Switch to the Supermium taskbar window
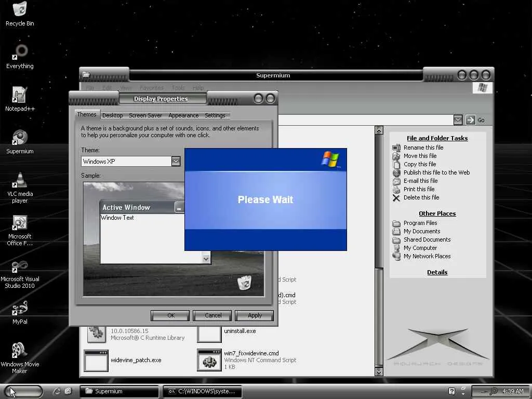 coord(119,391)
